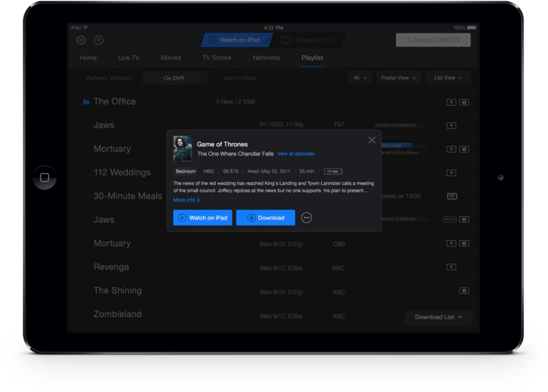Expand the Poster View dropdown

click(x=399, y=78)
